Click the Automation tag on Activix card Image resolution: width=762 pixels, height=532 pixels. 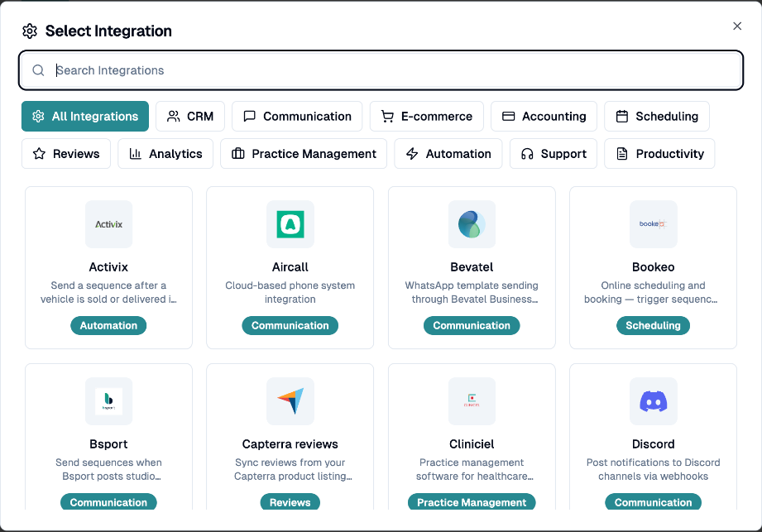coord(108,325)
